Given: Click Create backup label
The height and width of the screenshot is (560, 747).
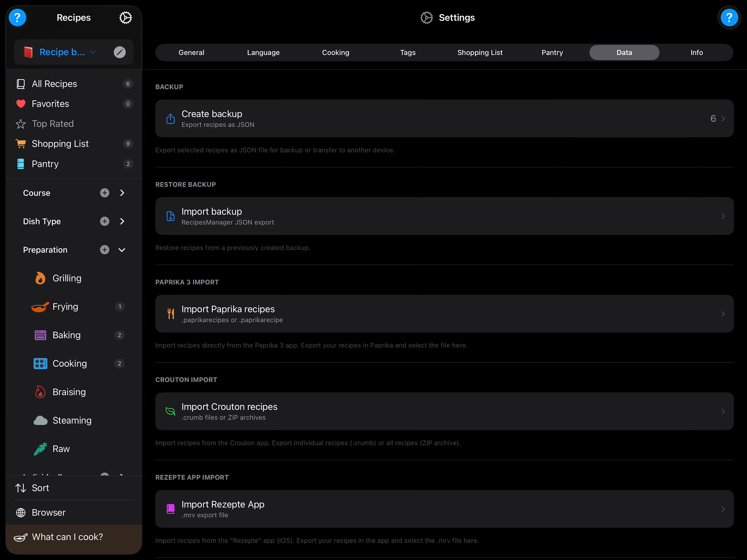Looking at the screenshot, I should coord(212,114).
